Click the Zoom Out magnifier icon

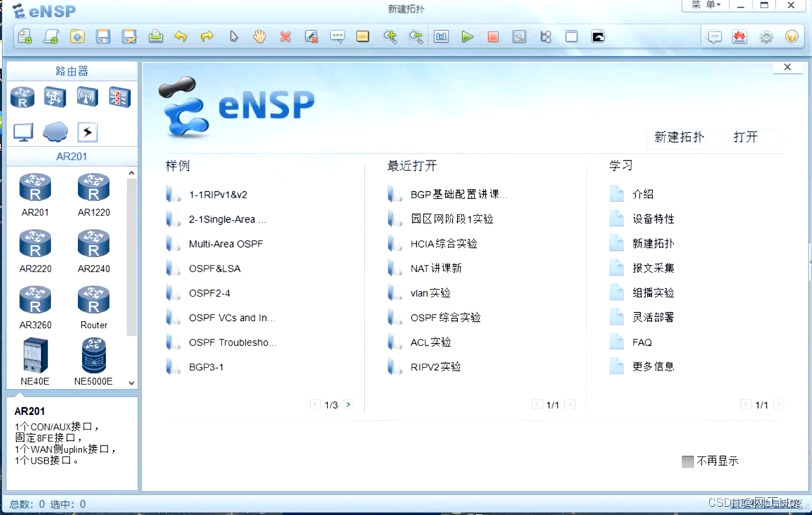coord(416,37)
